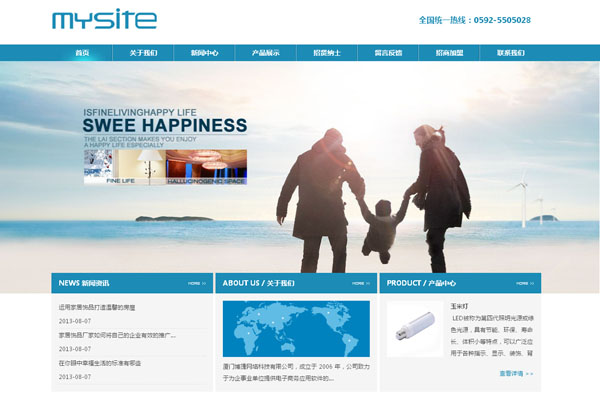
Task: Open the 首页 home tab
Action: [82, 53]
